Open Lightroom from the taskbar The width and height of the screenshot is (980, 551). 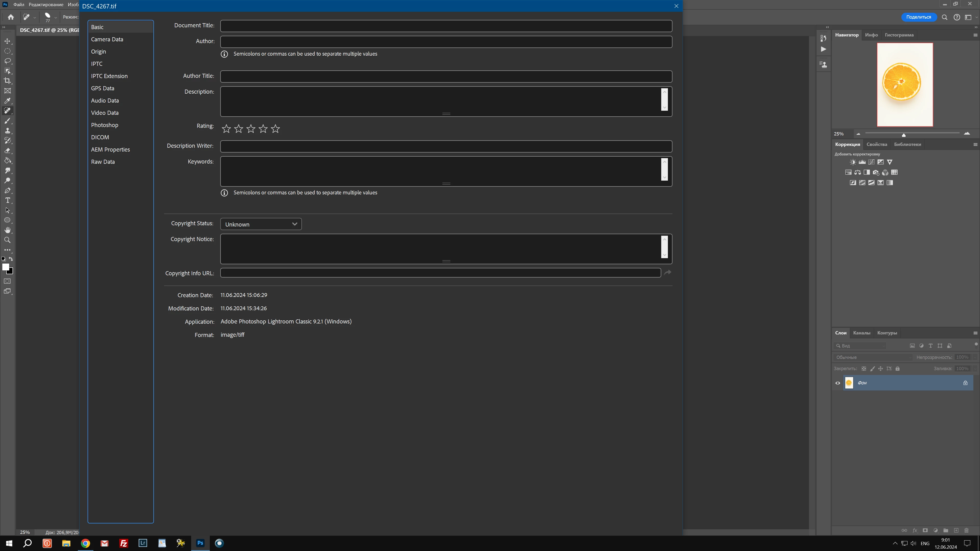pyautogui.click(x=143, y=543)
